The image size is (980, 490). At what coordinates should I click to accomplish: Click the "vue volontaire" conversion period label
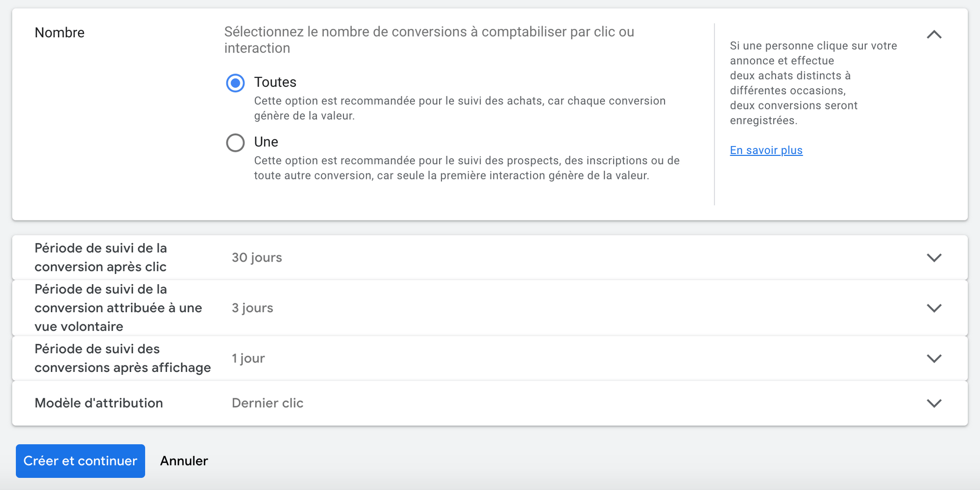118,308
